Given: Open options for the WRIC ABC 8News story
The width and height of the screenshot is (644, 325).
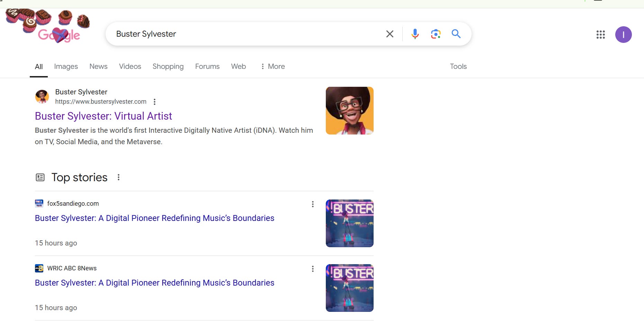Looking at the screenshot, I should pyautogui.click(x=313, y=269).
